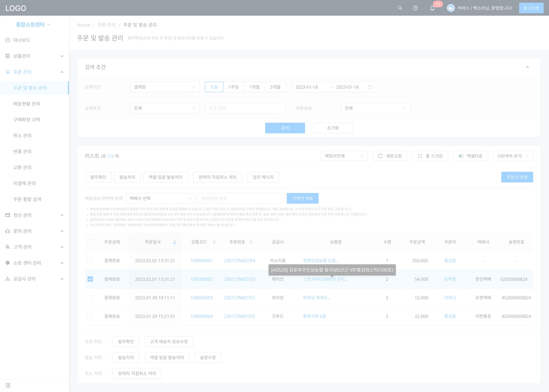Viewport: 549px width, 392px height.
Task: Click refresh icon in 새로고침 button
Action: (380, 156)
